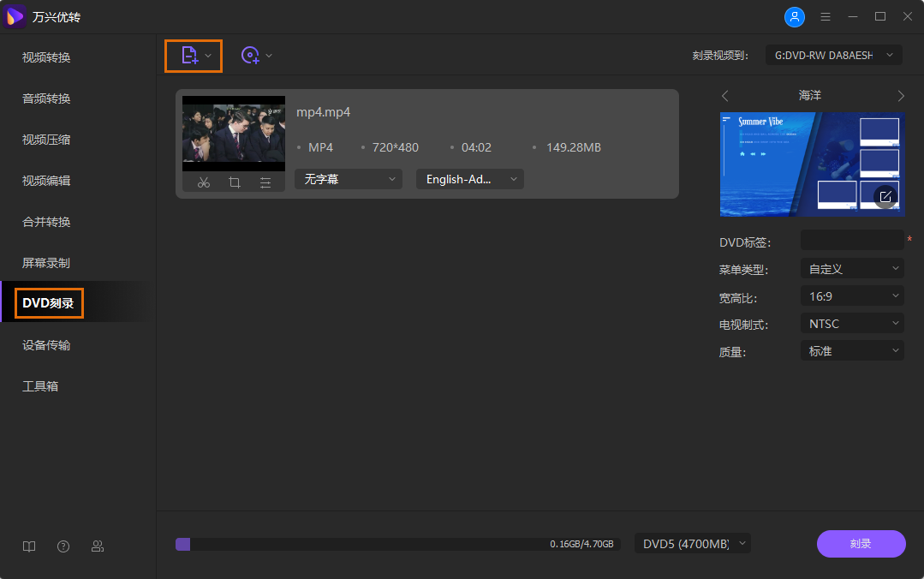
Task: Open the user guide book icon at bottom left
Action: (x=28, y=546)
